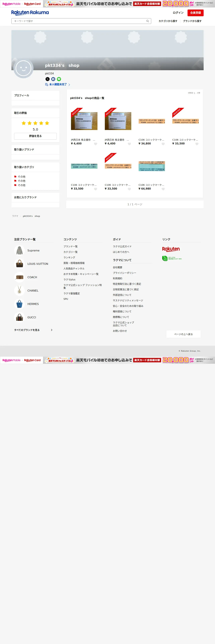The width and height of the screenshot is (215, 644).
Task: Open the Supreme brand icon
Action: pyautogui.click(x=20, y=250)
